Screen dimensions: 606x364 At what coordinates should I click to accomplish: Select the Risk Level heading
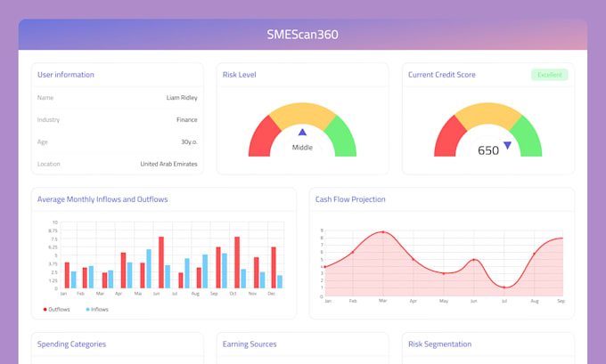239,75
